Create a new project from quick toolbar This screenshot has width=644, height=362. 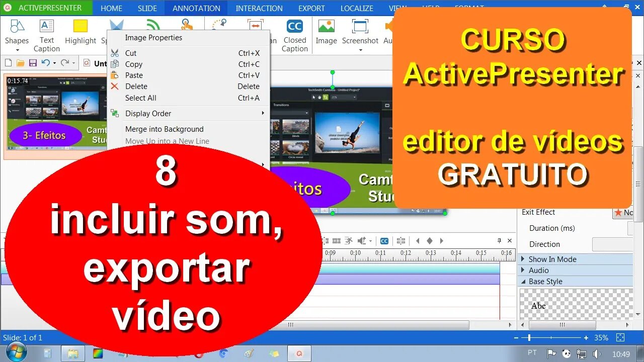click(8, 63)
